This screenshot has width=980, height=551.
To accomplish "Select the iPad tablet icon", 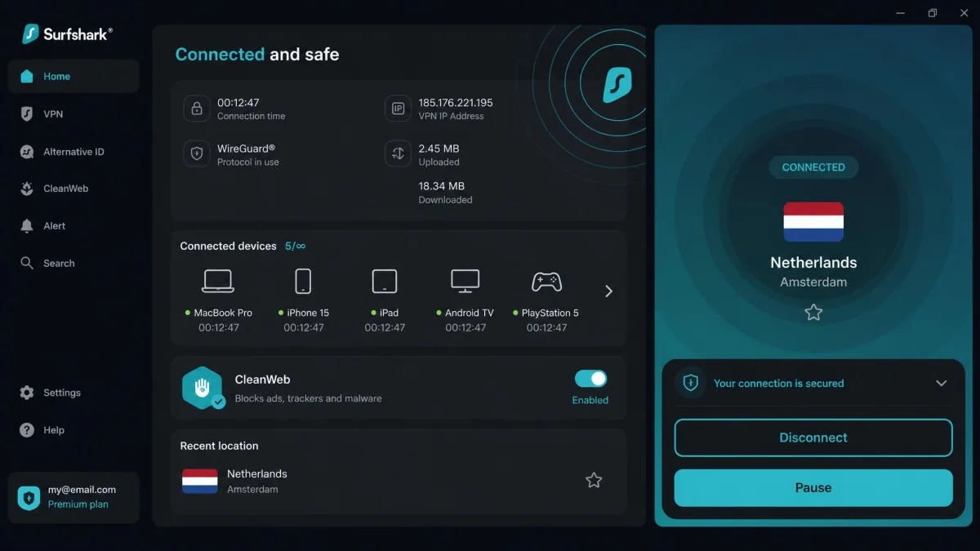I will (x=385, y=282).
